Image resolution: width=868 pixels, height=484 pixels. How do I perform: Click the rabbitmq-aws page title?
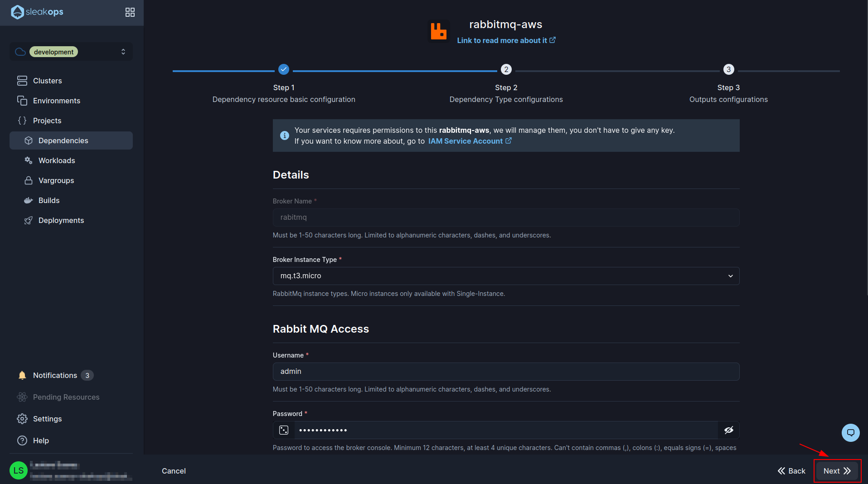click(506, 24)
